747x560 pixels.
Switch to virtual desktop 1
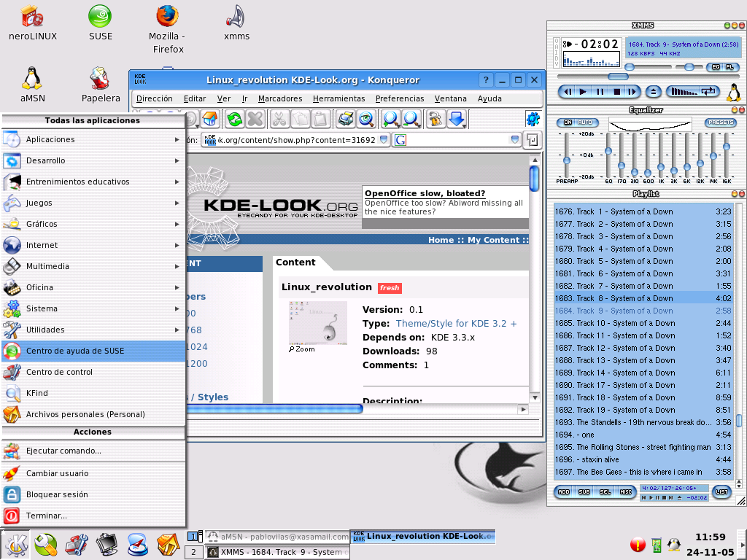coord(193,537)
